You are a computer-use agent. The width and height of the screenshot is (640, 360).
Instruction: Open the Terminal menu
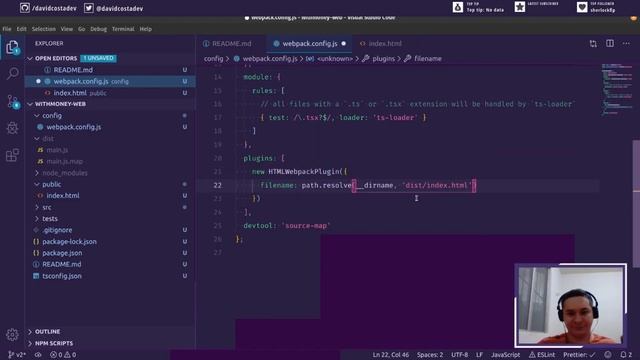[x=123, y=29]
